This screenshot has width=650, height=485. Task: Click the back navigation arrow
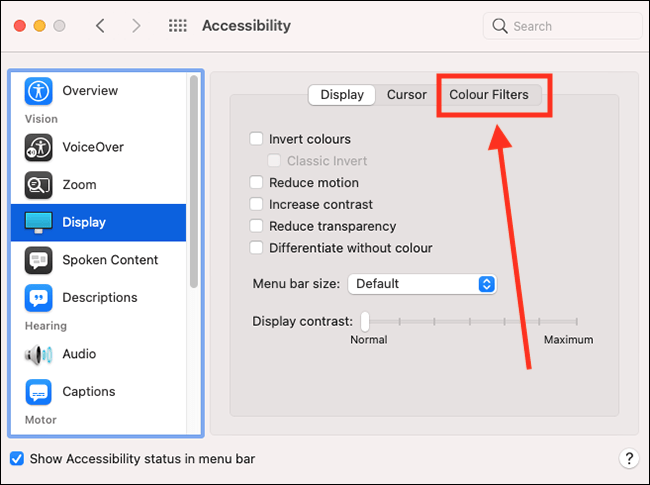pos(100,26)
